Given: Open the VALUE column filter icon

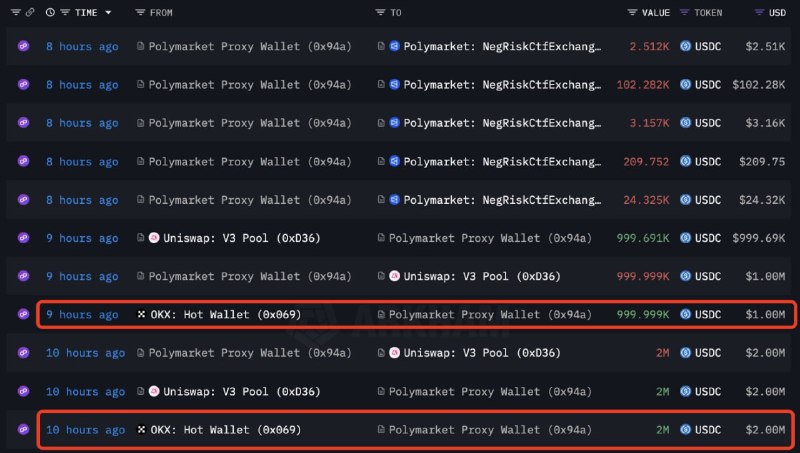Looking at the screenshot, I should point(632,12).
